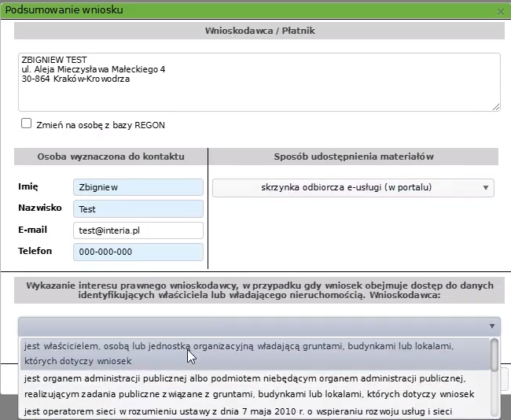
Task: Click the 'Wykazanie interesu prawnego' section header
Action: point(259,289)
